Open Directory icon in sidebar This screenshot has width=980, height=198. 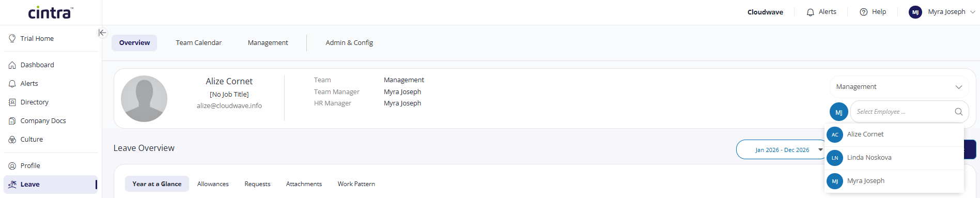click(12, 102)
